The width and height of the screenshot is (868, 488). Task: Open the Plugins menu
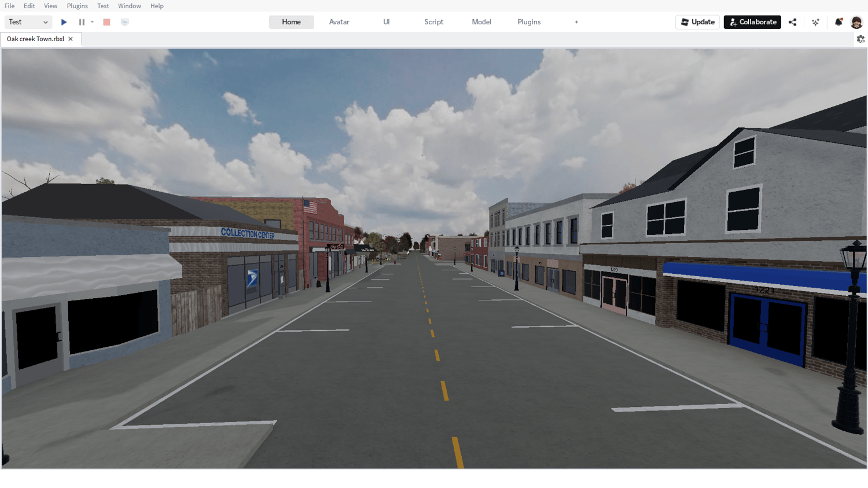(77, 6)
